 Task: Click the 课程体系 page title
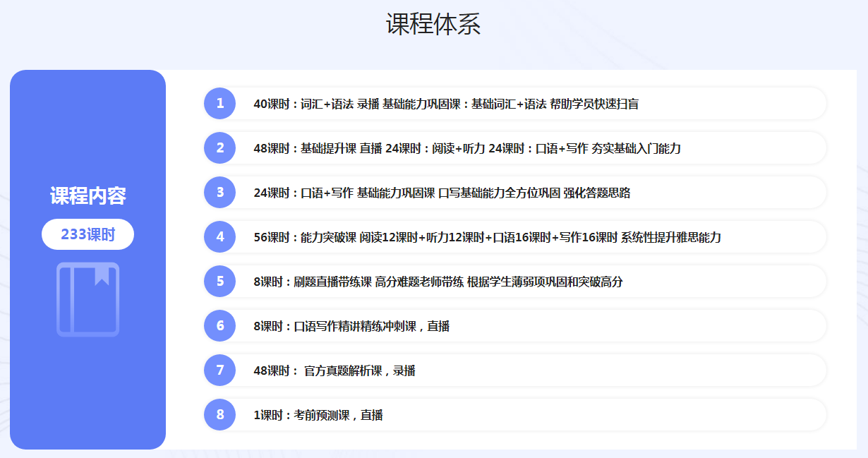pyautogui.click(x=433, y=25)
